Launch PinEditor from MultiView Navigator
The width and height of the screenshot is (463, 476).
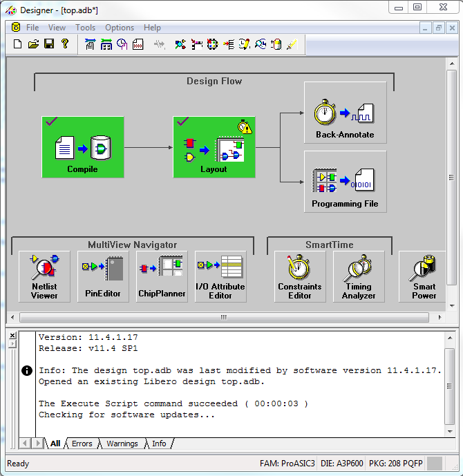pyautogui.click(x=103, y=276)
